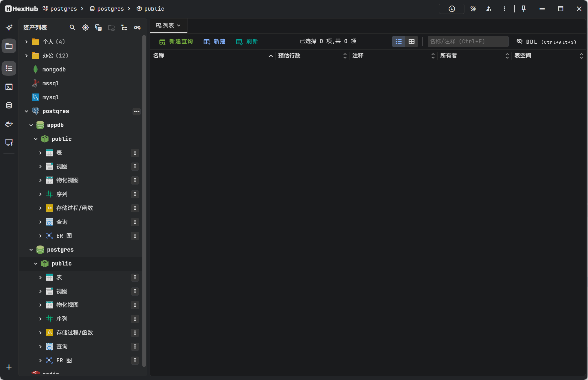
Task: Collapse the appdb database node
Action: click(x=31, y=125)
